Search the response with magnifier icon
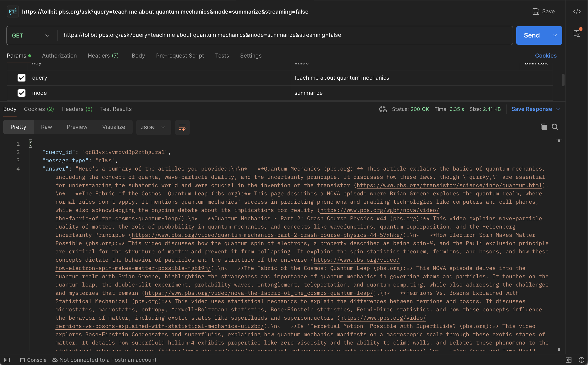The height and width of the screenshot is (365, 588). tap(555, 127)
